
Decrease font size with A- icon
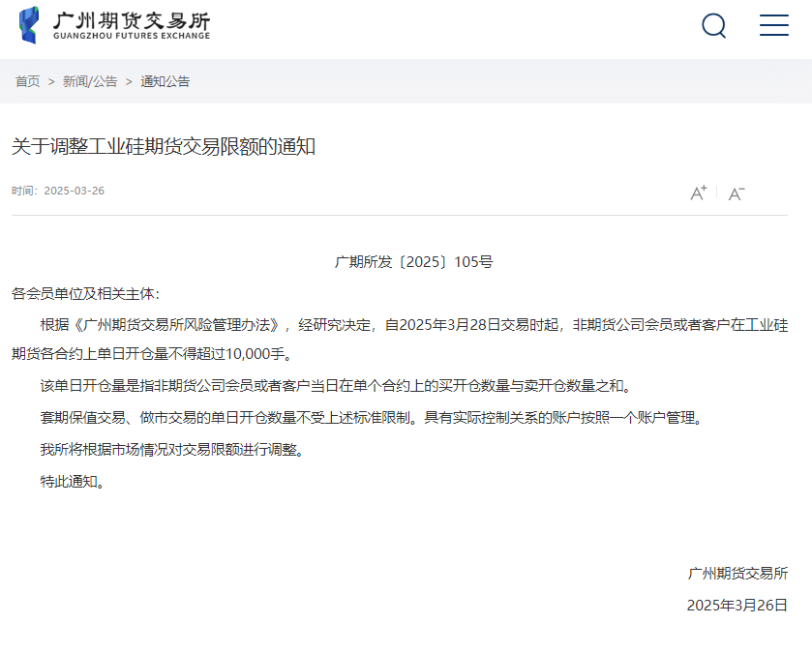(737, 193)
